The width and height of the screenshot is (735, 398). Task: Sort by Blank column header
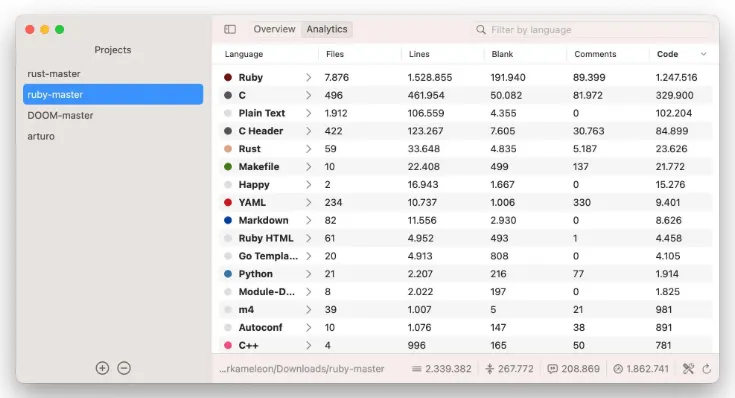(x=502, y=54)
